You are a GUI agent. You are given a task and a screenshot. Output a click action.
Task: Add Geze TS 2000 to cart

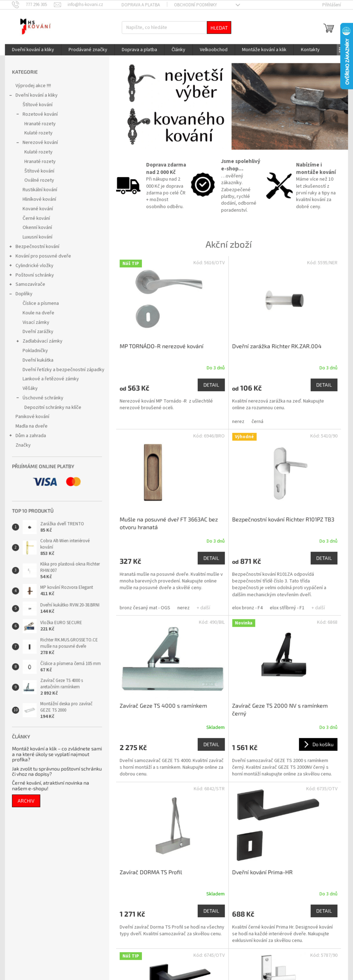tap(318, 744)
